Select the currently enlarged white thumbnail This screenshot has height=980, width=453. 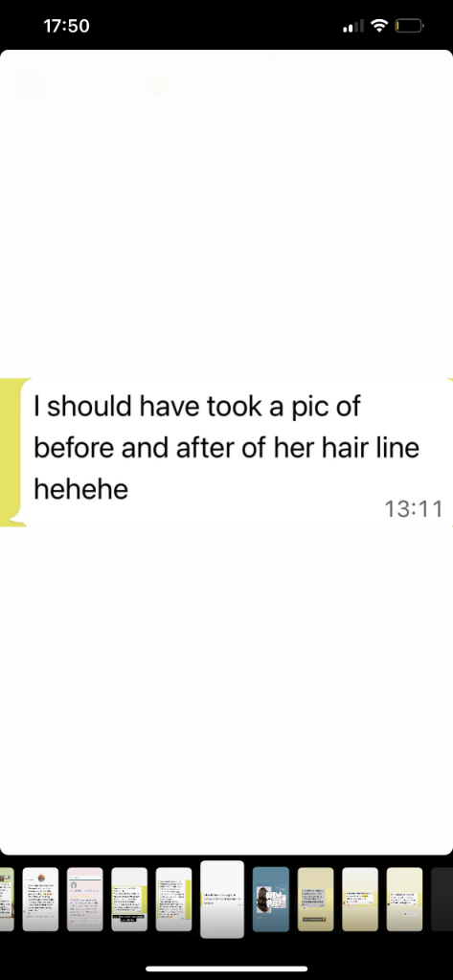(x=222, y=899)
